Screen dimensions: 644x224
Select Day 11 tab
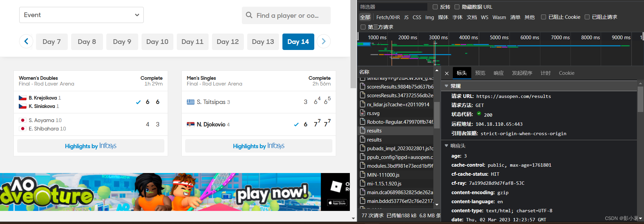pyautogui.click(x=193, y=42)
